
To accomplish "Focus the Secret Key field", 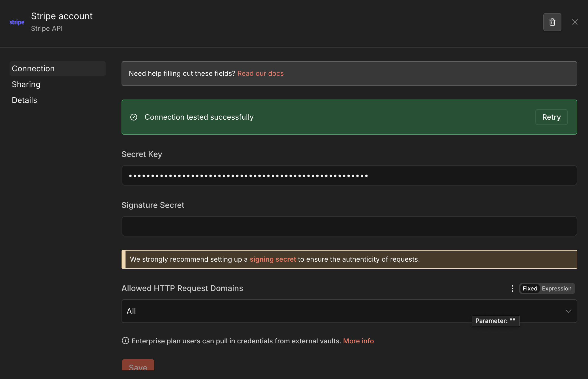I will point(349,175).
